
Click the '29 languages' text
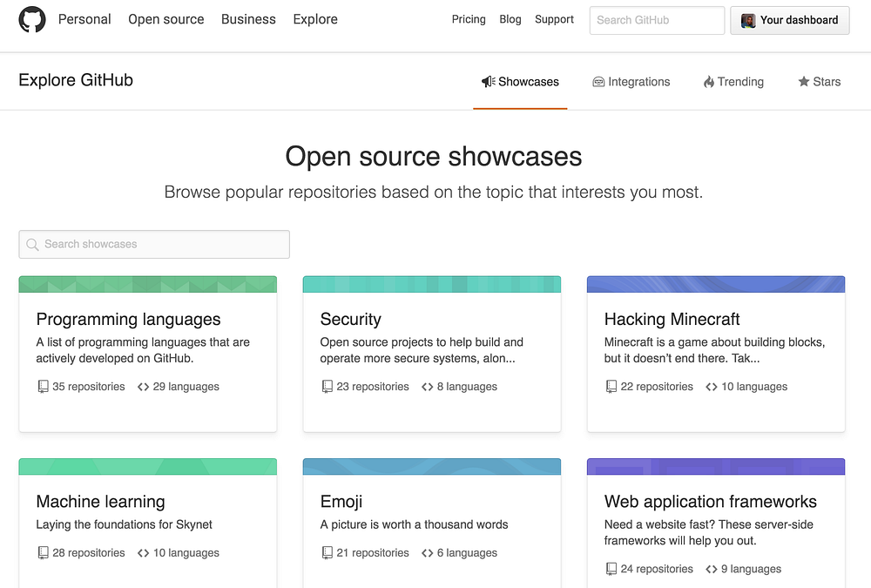186,387
